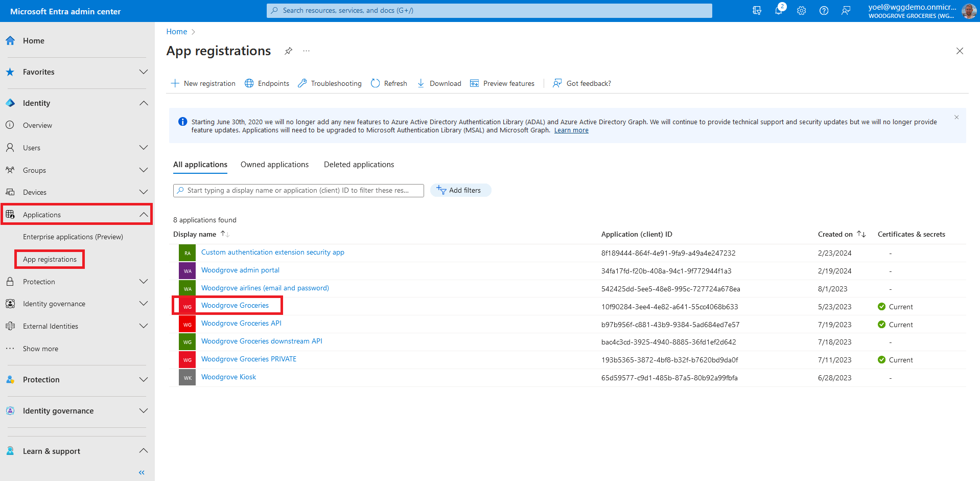Collapse the Identity section
Image resolution: width=980 pixels, height=481 pixels.
click(144, 103)
